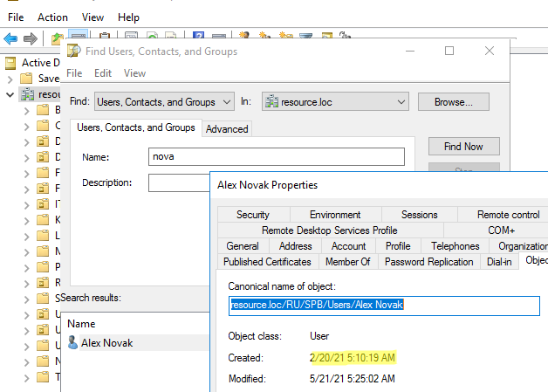Switch to the Environment tab
Screen dimensions: 548x392
pyautogui.click(x=335, y=215)
